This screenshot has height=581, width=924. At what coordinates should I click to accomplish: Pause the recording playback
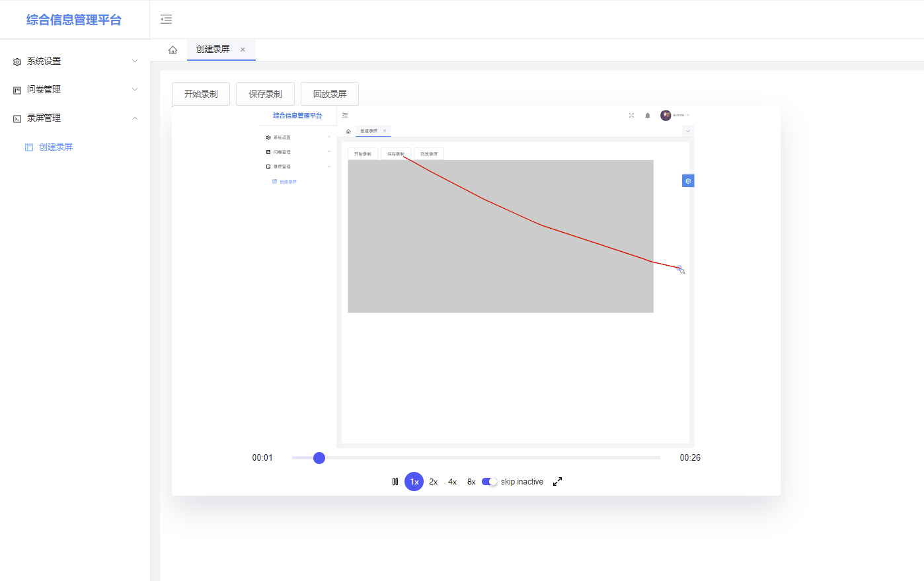(x=395, y=481)
